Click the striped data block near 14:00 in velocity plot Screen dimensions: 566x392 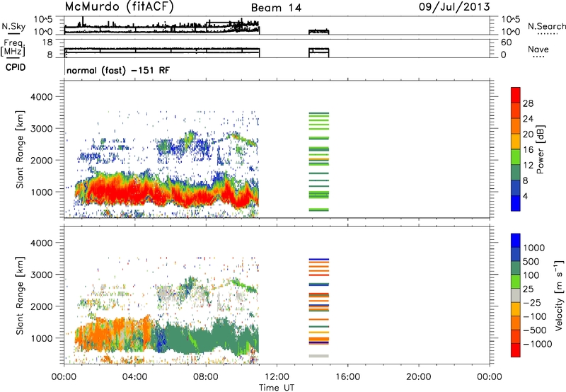pyautogui.click(x=319, y=308)
